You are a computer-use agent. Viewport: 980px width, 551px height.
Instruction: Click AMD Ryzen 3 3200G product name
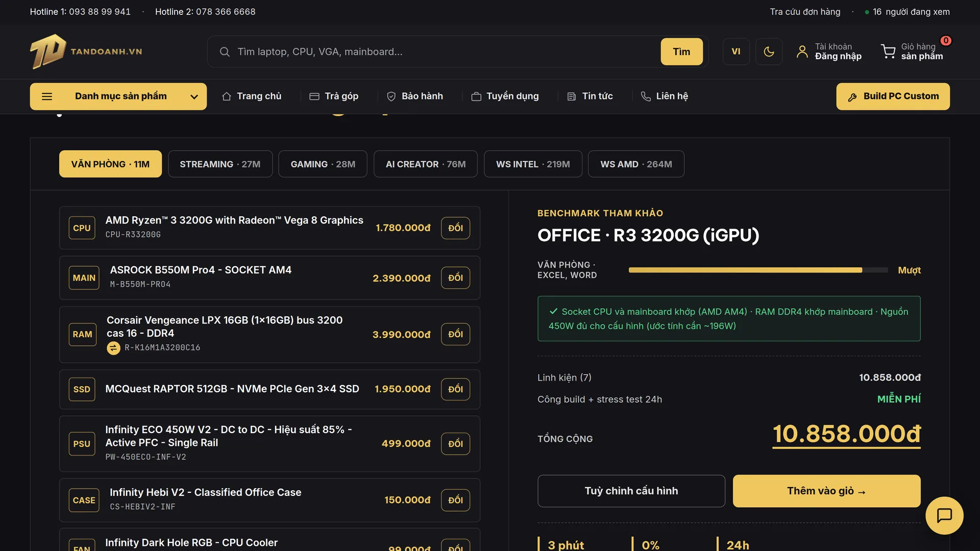coord(234,220)
